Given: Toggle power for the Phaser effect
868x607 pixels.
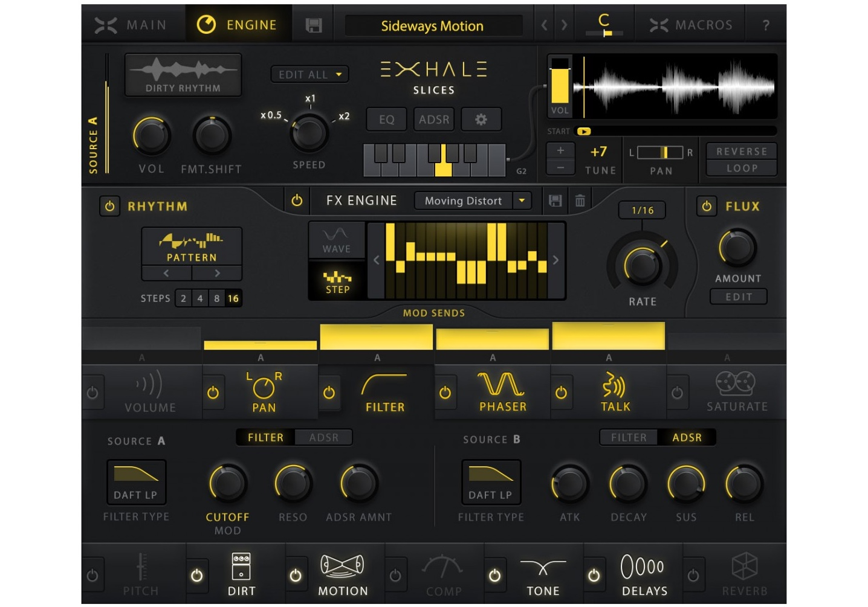Looking at the screenshot, I should [445, 393].
